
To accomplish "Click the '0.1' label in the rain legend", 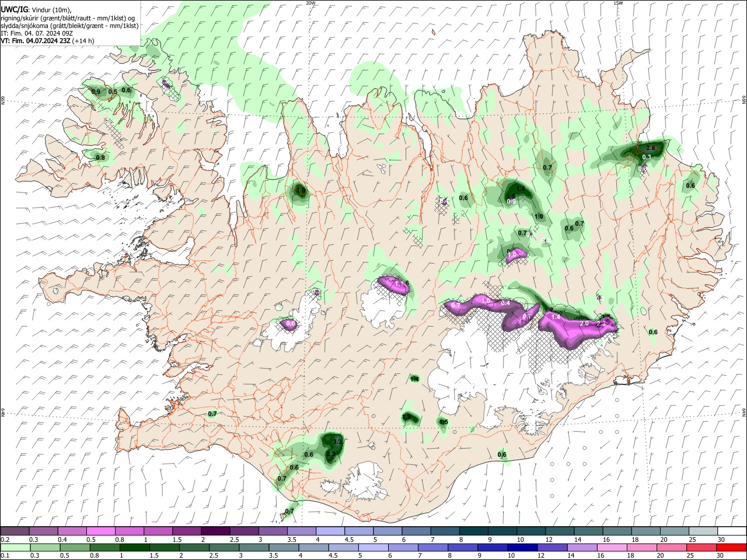I will (5, 556).
